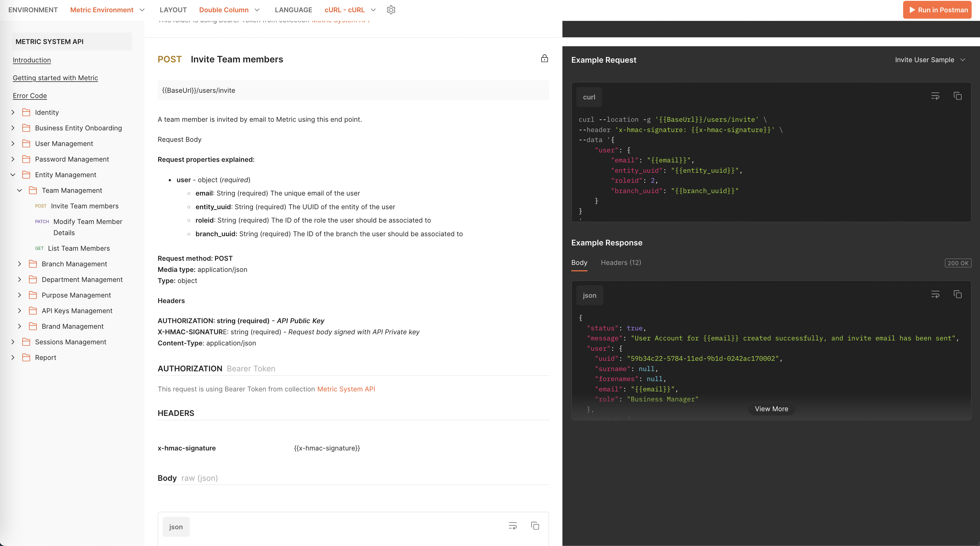Toggle word wrap in the curl example
The height and width of the screenshot is (546, 980).
(x=935, y=96)
